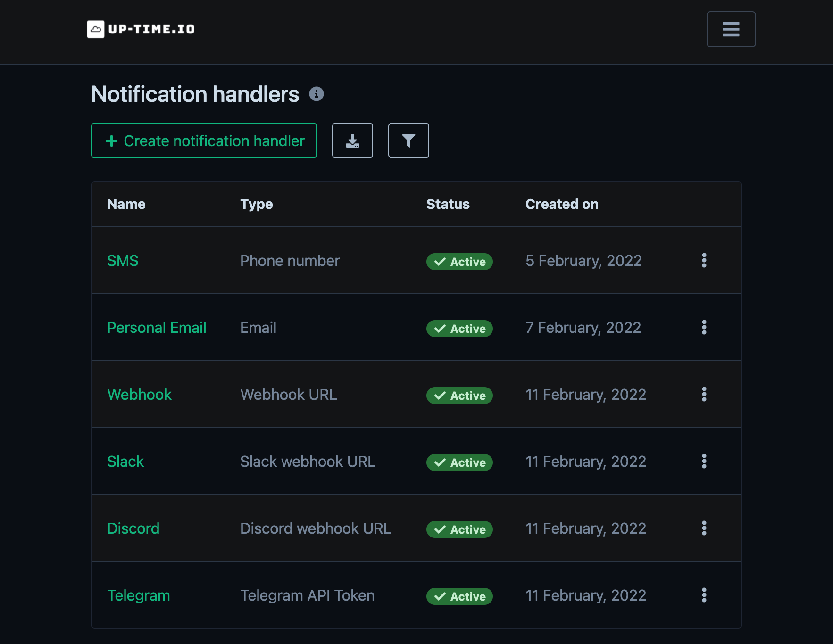Image resolution: width=833 pixels, height=644 pixels.
Task: Click the UP-TIME.IO logo
Action: coord(141,29)
